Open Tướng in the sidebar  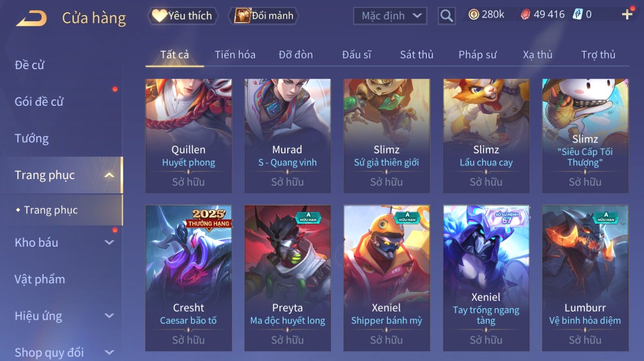pos(32,138)
